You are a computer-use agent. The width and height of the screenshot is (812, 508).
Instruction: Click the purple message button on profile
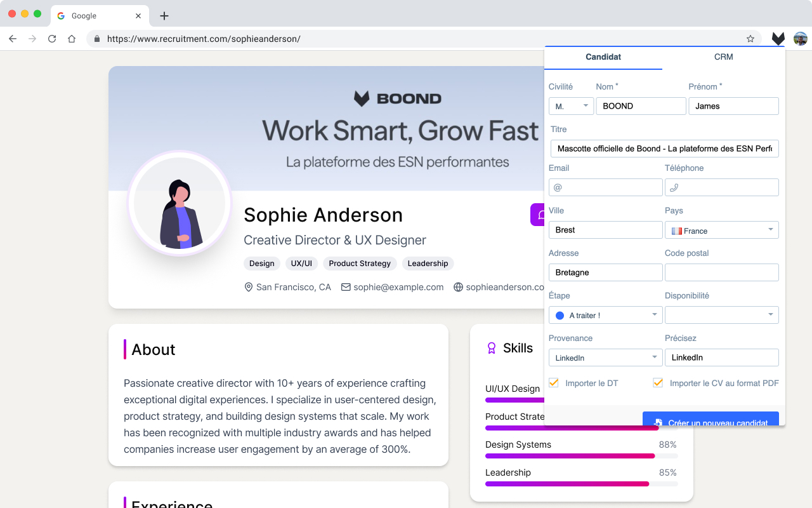[x=538, y=215]
